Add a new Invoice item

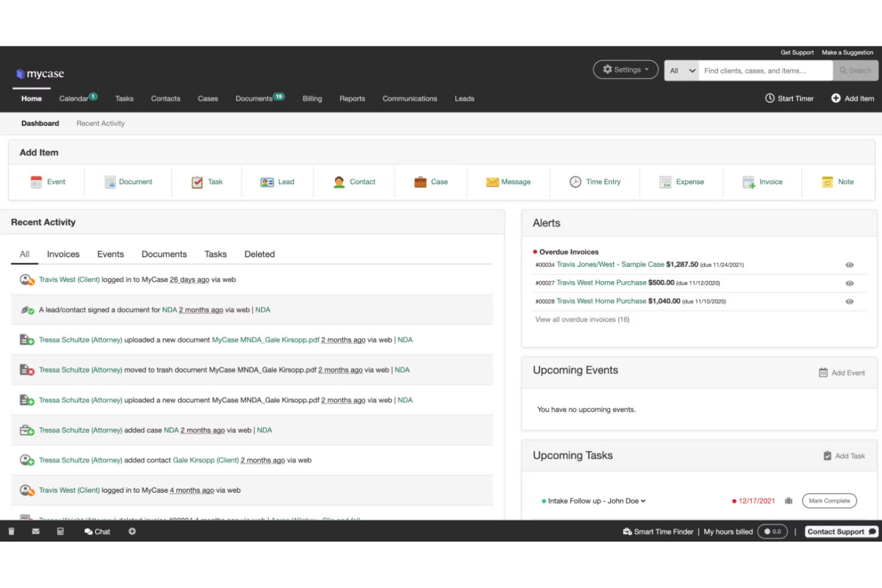click(762, 182)
